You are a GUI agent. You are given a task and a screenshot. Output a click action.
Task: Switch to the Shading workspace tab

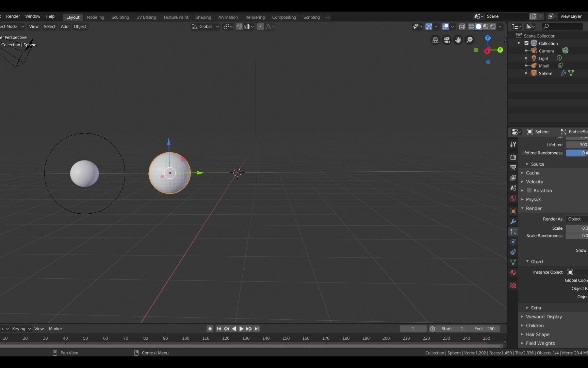click(x=203, y=17)
